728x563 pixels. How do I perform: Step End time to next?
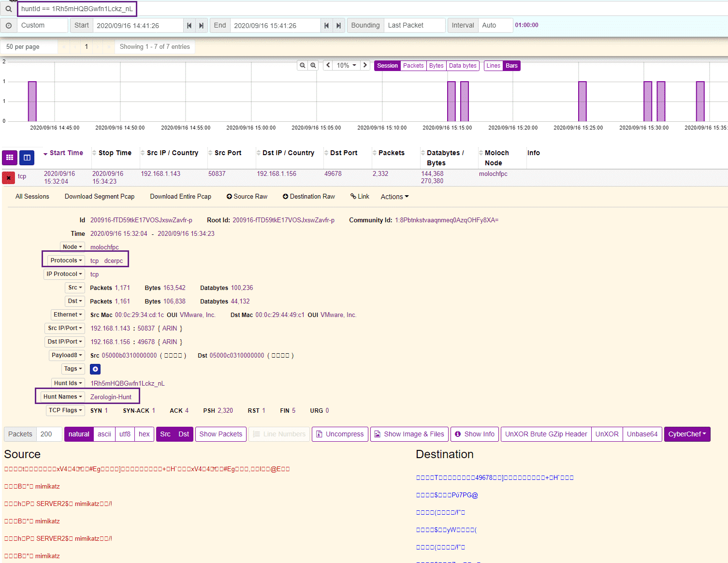(x=338, y=26)
